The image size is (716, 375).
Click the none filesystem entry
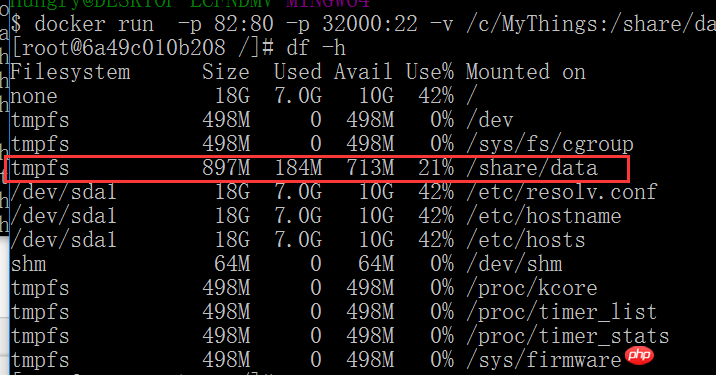pyautogui.click(x=34, y=96)
